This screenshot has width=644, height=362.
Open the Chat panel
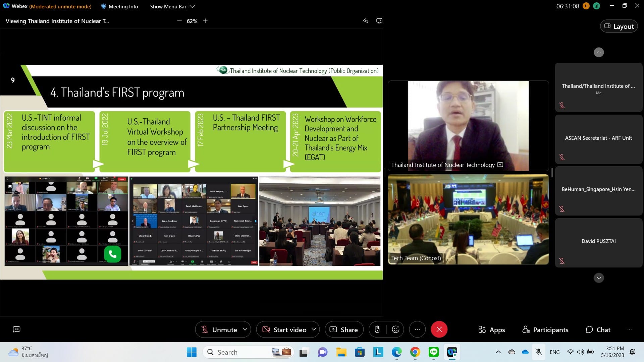click(598, 330)
